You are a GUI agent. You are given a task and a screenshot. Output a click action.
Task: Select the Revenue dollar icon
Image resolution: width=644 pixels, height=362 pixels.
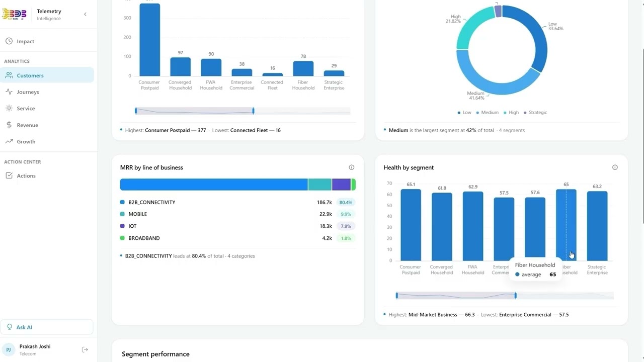pos(9,125)
